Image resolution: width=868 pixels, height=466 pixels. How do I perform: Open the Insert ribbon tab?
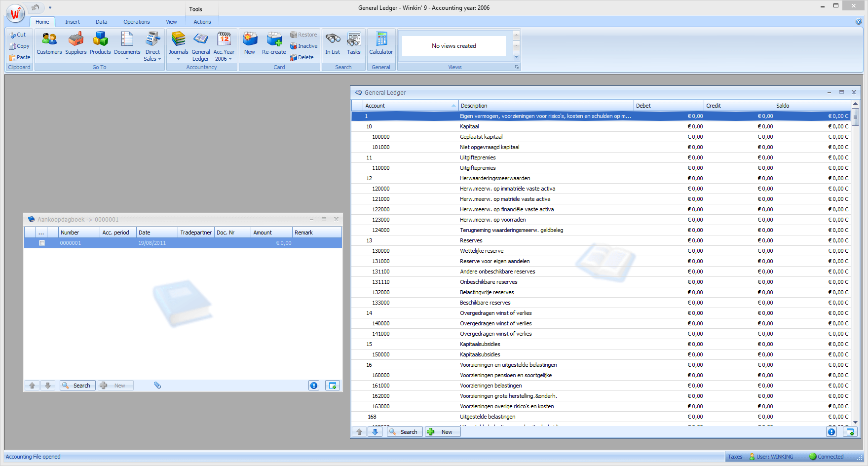point(72,22)
